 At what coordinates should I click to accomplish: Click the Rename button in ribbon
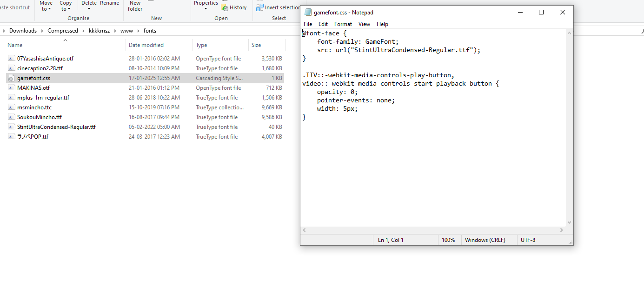coord(109,3)
